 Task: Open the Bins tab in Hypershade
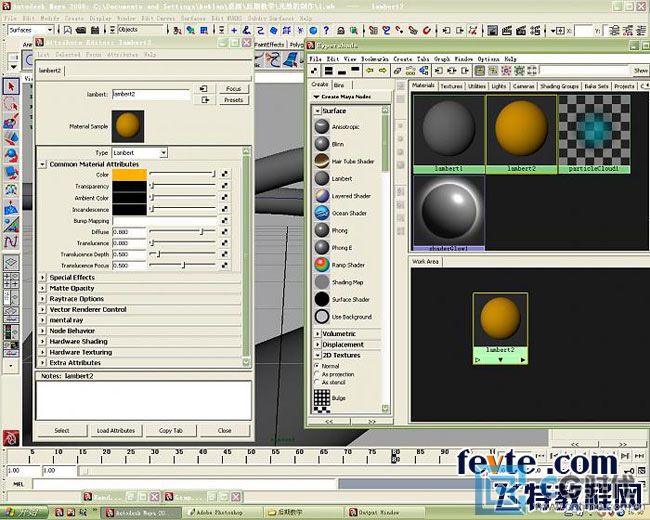coord(339,85)
